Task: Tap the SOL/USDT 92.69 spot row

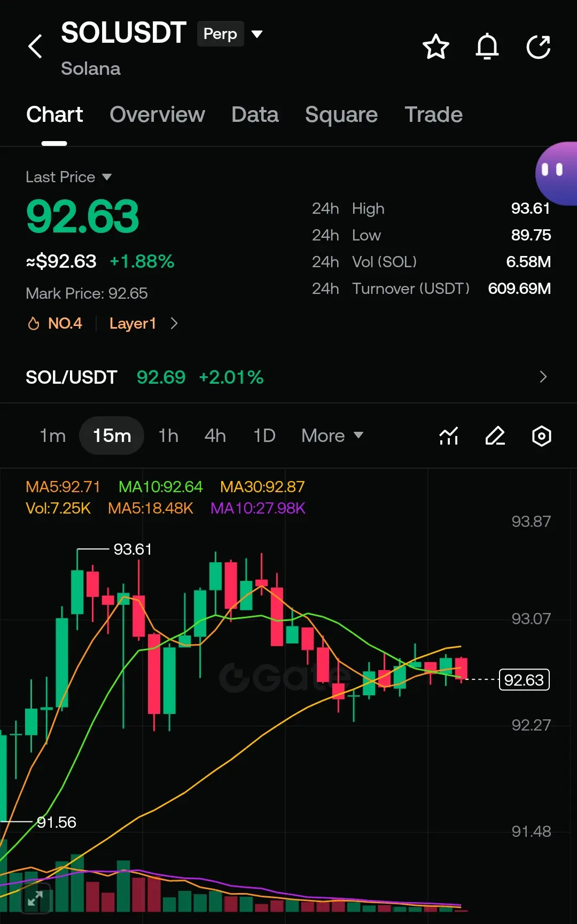Action: [288, 377]
